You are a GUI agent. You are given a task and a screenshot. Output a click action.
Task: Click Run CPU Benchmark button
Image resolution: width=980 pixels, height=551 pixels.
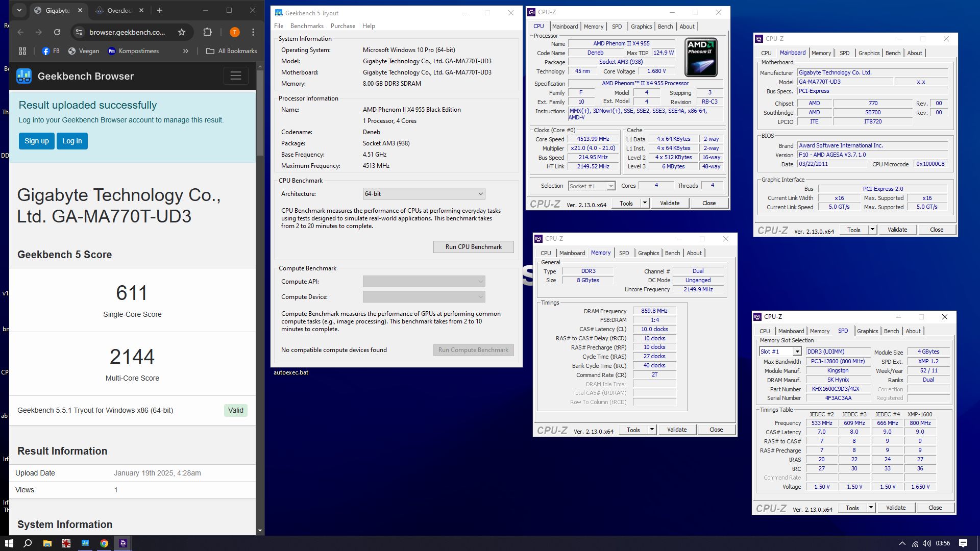tap(474, 247)
